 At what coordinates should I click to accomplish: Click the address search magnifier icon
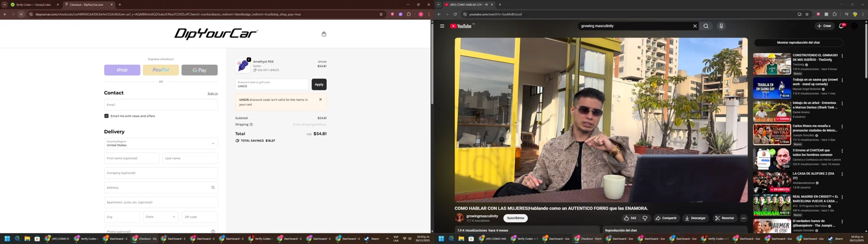[x=213, y=187]
